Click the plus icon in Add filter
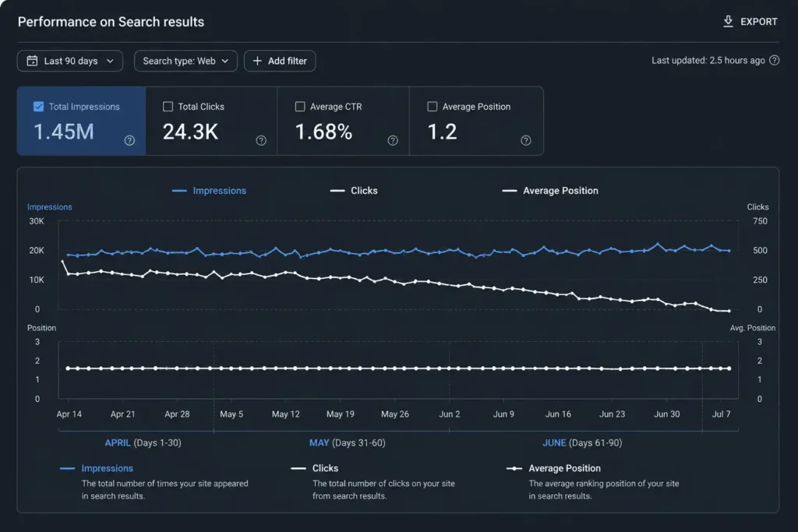Viewport: 798px width, 532px height. coord(257,61)
